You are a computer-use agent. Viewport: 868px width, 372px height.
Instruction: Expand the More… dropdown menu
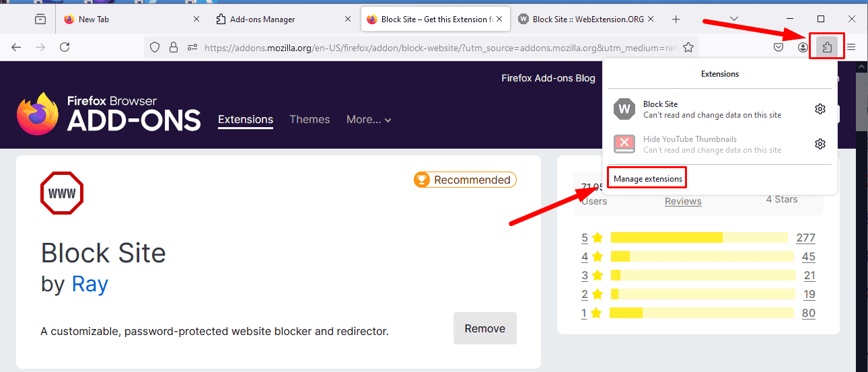click(x=369, y=119)
